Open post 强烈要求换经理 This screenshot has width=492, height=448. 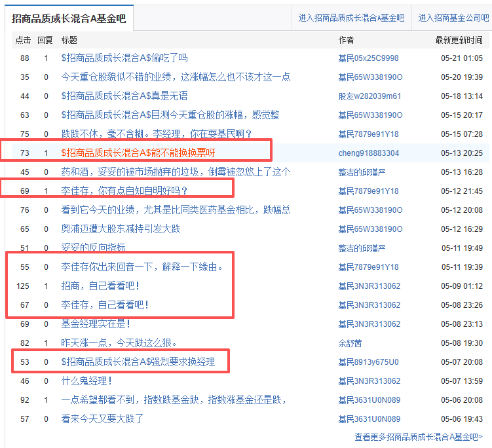138,362
